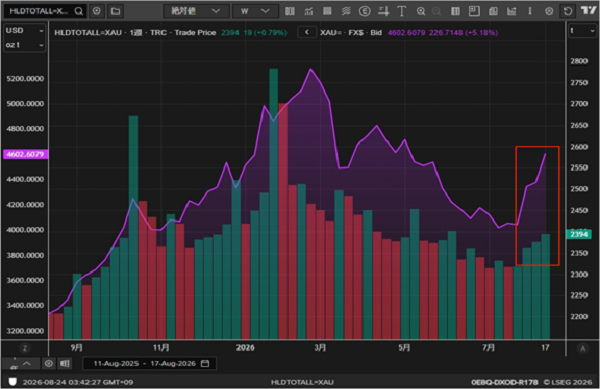Open the 絶対値 scale dropdown

tap(196, 11)
